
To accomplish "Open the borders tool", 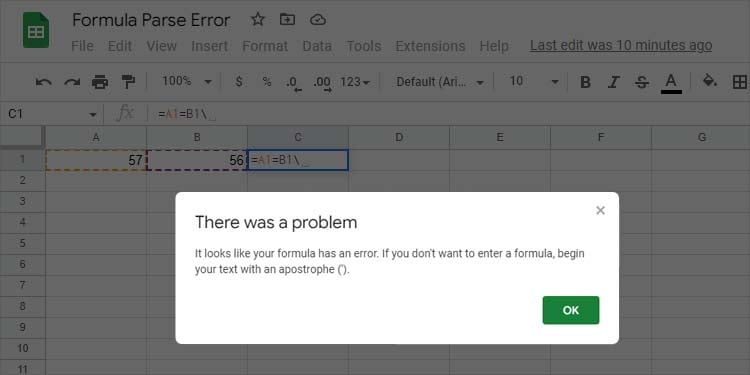I will pos(739,82).
